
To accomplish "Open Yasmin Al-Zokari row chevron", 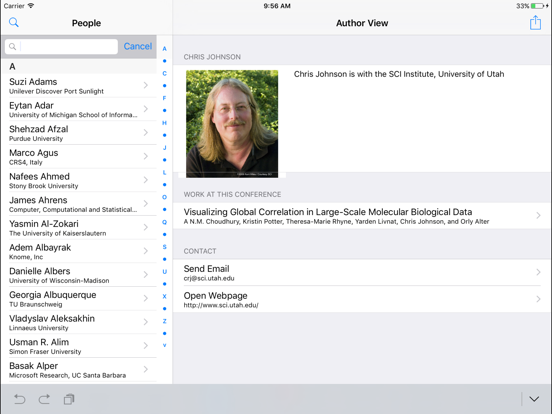I will (x=146, y=227).
